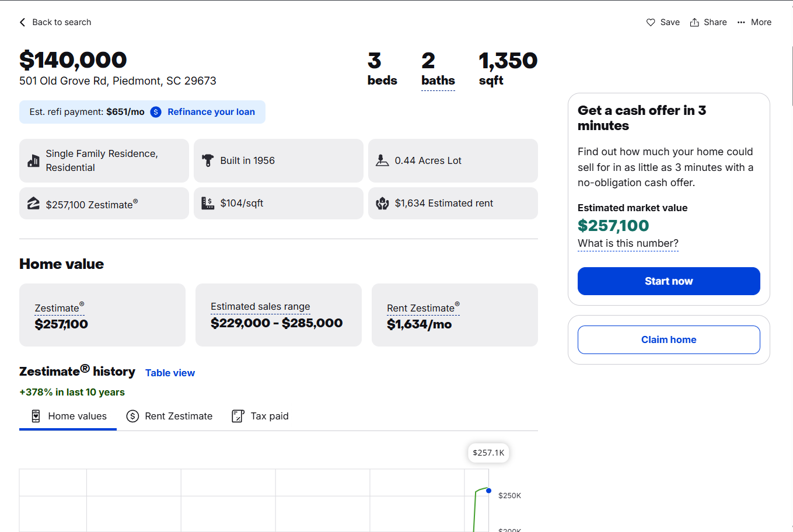
Task: Click the Zestimate label in Home value card
Action: 59,307
